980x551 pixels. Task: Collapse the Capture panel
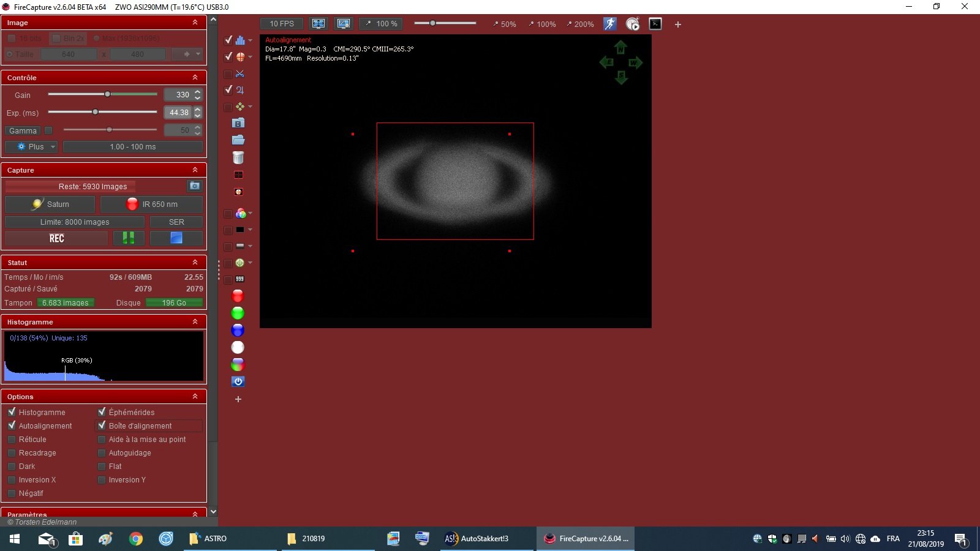(195, 170)
